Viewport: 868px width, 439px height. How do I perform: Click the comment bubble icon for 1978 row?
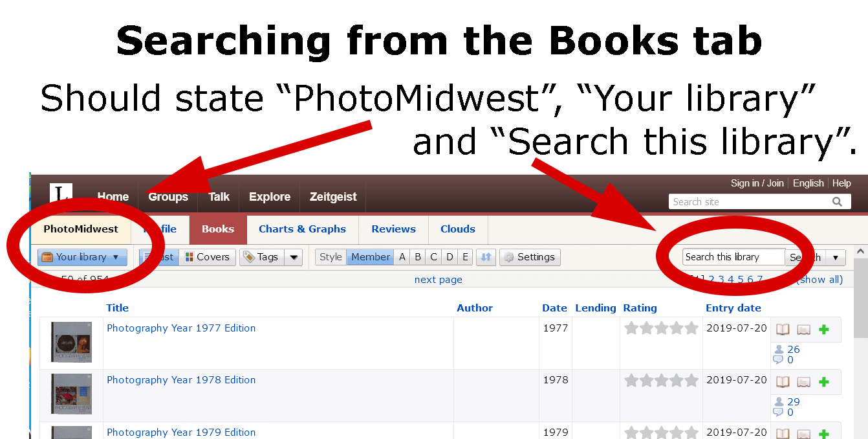coord(779,412)
